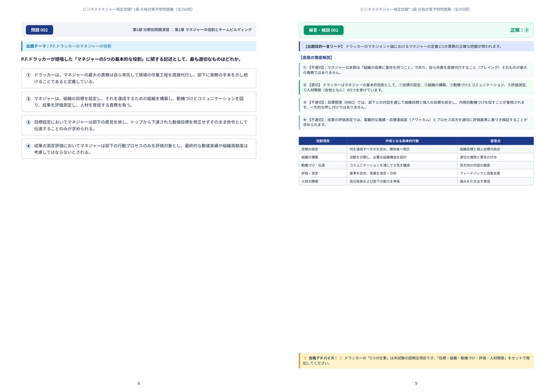555x392 pixels.
Task: Click the 【各肢の徹底解説】 heading
Action: pyautogui.click(x=316, y=57)
